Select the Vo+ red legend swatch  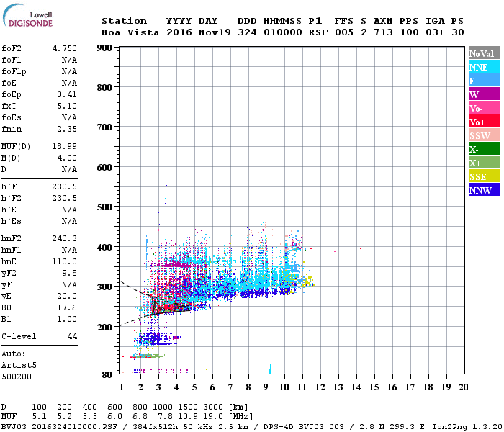(484, 122)
